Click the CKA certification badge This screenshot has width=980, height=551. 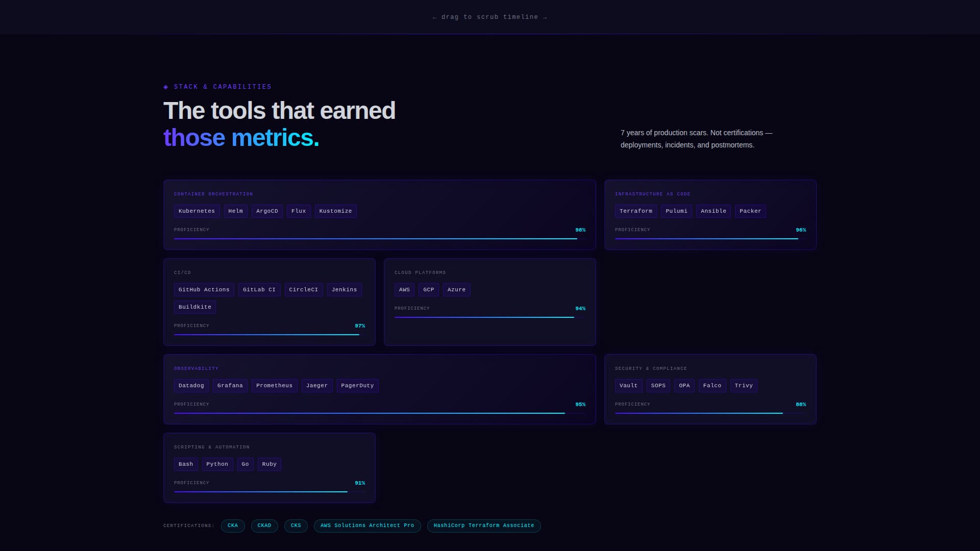click(233, 526)
